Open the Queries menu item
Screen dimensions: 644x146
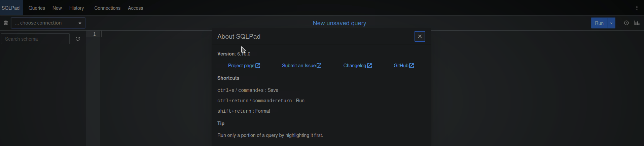[37, 8]
